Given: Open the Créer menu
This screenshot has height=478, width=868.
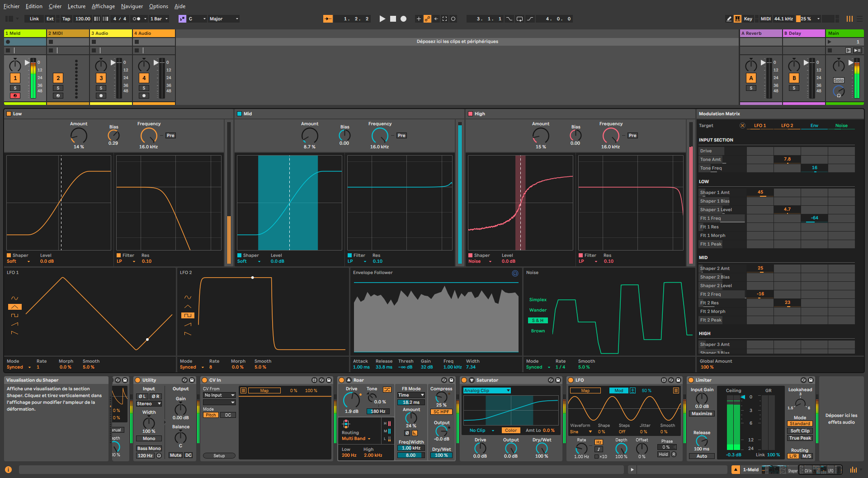Looking at the screenshot, I should (x=55, y=6).
